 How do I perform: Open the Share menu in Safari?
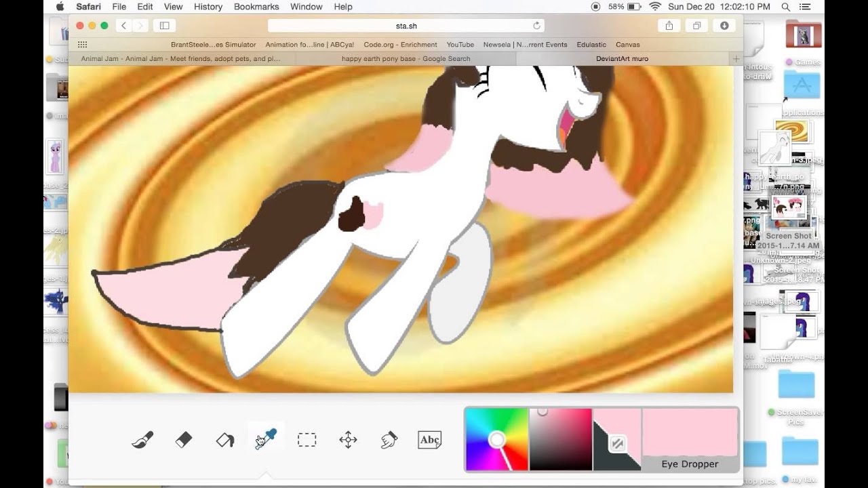(x=669, y=26)
